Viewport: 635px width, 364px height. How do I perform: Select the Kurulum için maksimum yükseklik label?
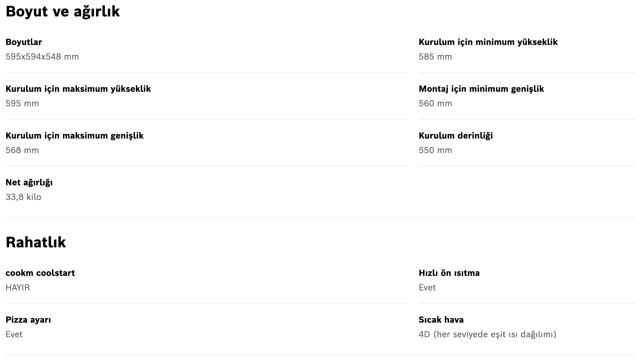pos(78,89)
